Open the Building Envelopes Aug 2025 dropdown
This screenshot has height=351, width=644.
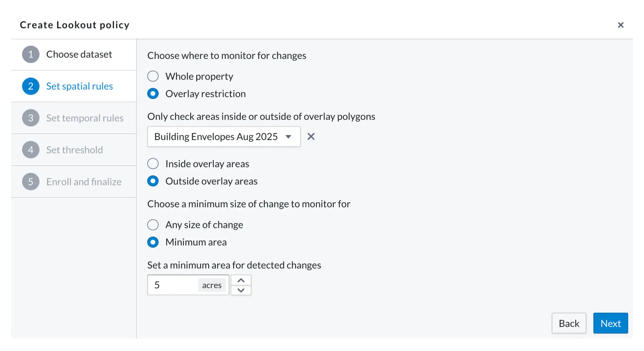[224, 137]
